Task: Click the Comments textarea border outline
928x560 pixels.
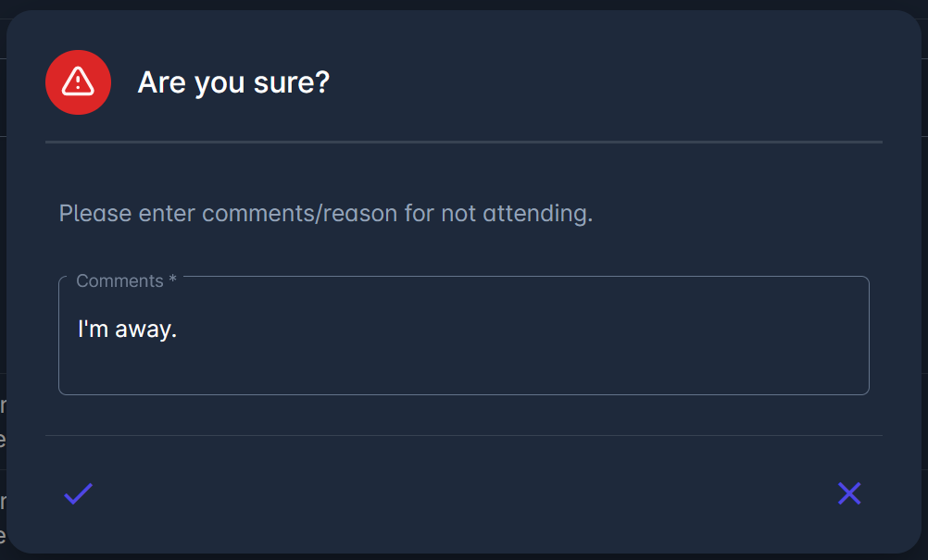Action: click(x=463, y=392)
